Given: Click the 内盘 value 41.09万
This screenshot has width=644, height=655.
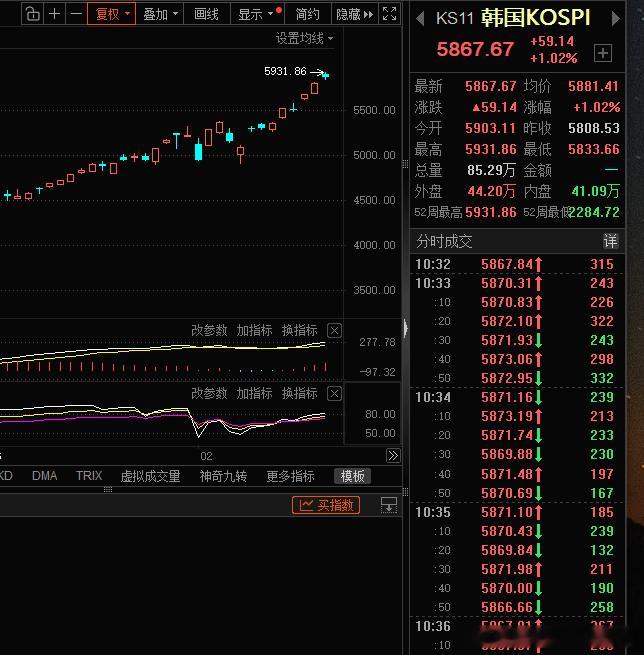Looking at the screenshot, I should click(x=596, y=191).
